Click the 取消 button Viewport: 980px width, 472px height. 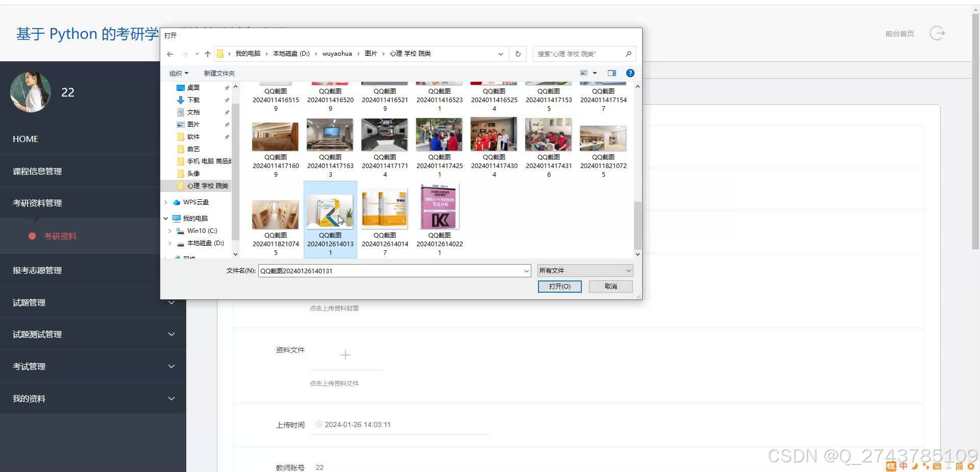point(610,286)
